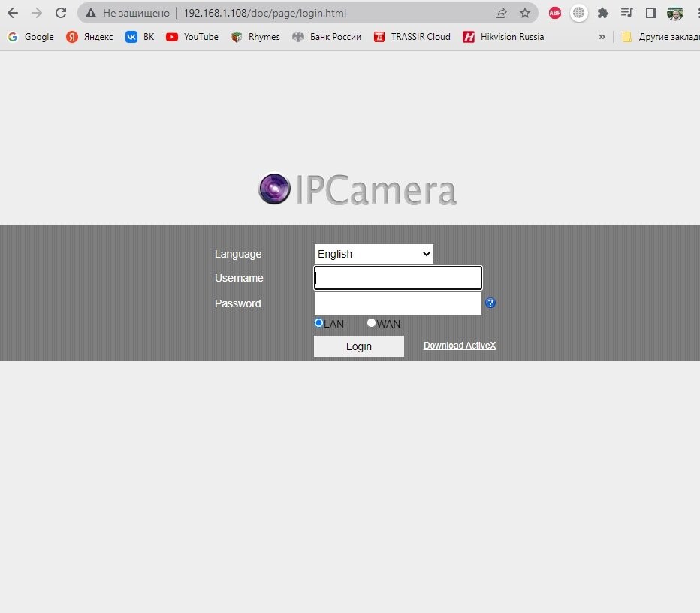
Task: Focus the Username input field
Action: 398,278
